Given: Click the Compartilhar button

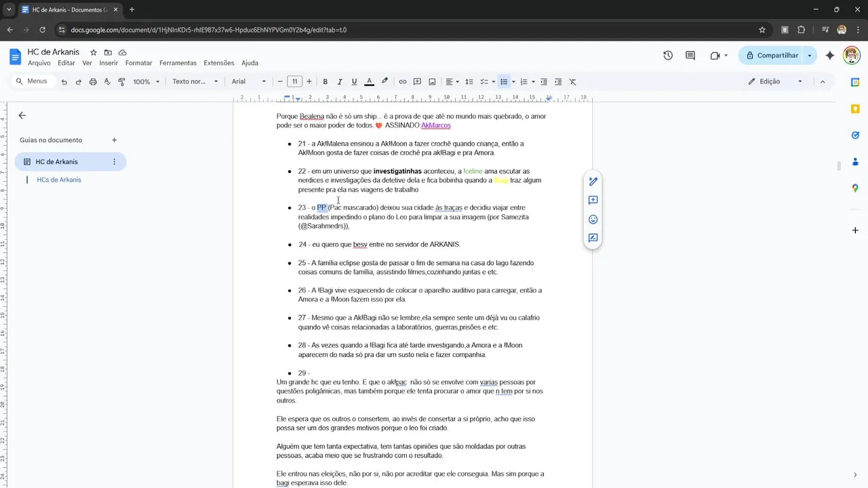Looking at the screenshot, I should tap(771, 56).
